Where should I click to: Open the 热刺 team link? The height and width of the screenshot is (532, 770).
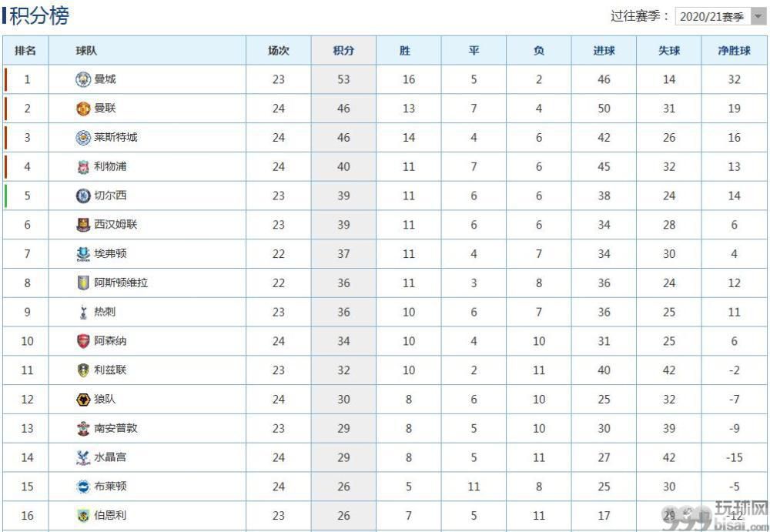pyautogui.click(x=105, y=312)
